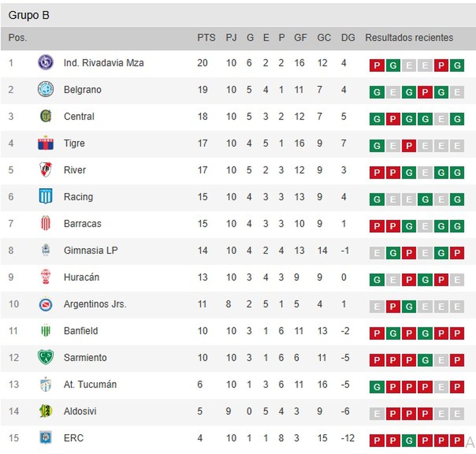Viewport: 476px width, 454px height.
Task: Sort table by PTS column header
Action: [x=206, y=38]
